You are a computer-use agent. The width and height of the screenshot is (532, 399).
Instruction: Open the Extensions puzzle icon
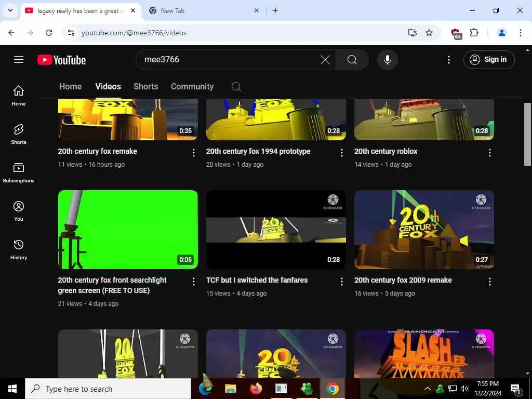[x=474, y=33]
